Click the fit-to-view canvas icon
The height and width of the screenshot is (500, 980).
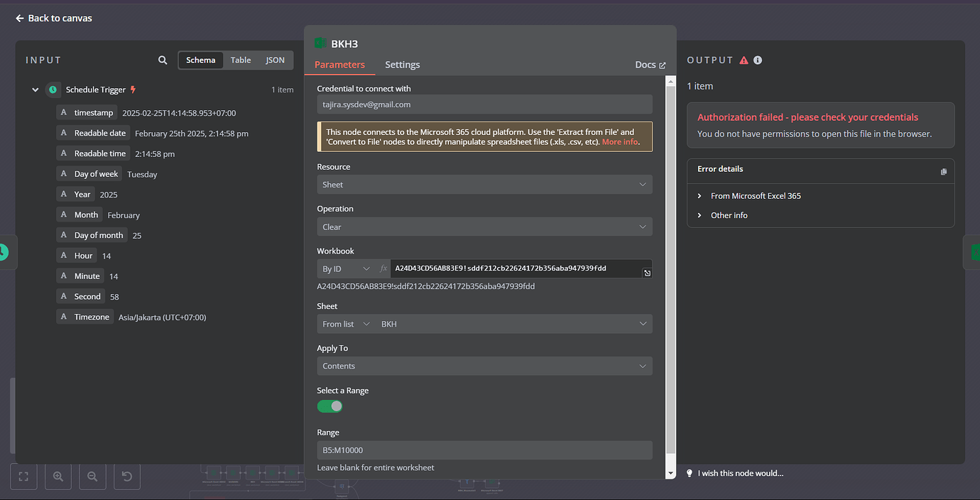coord(23,477)
